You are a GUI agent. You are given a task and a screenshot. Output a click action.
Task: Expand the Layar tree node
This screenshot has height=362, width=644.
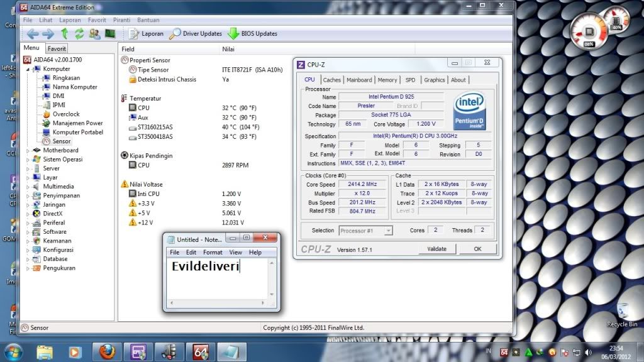[x=28, y=178]
